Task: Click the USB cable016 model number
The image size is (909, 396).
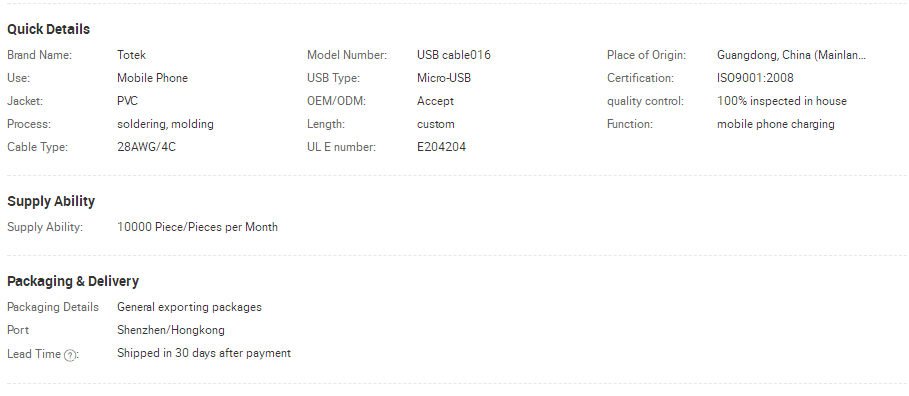Action: coord(453,55)
